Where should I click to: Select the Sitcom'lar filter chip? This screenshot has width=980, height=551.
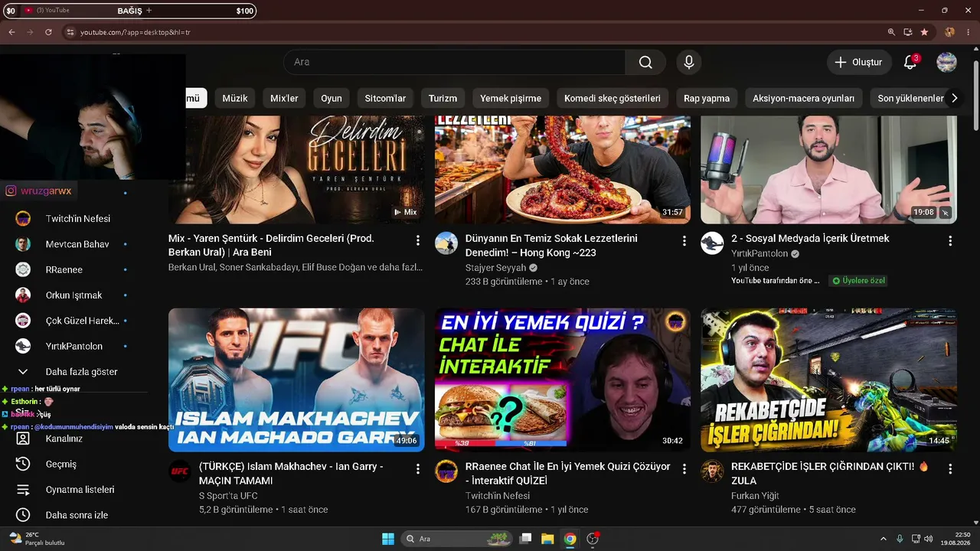click(385, 98)
